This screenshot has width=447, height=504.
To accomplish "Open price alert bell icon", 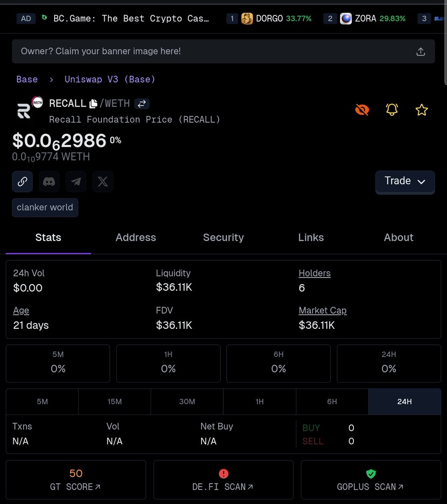I will [392, 110].
